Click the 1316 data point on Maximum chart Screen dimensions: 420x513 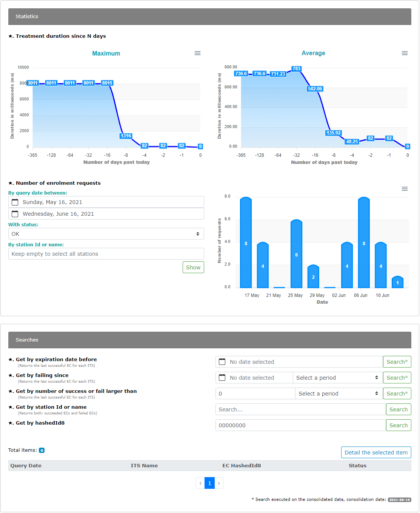click(126, 136)
